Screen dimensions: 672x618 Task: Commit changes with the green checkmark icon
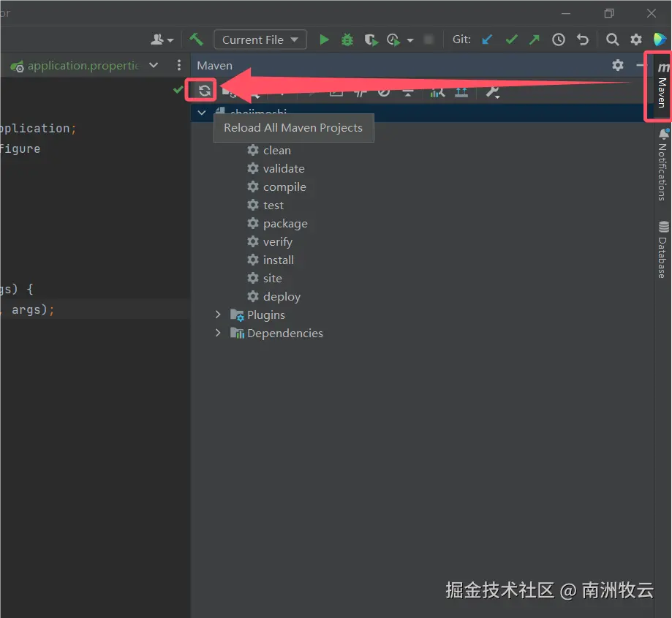tap(511, 39)
